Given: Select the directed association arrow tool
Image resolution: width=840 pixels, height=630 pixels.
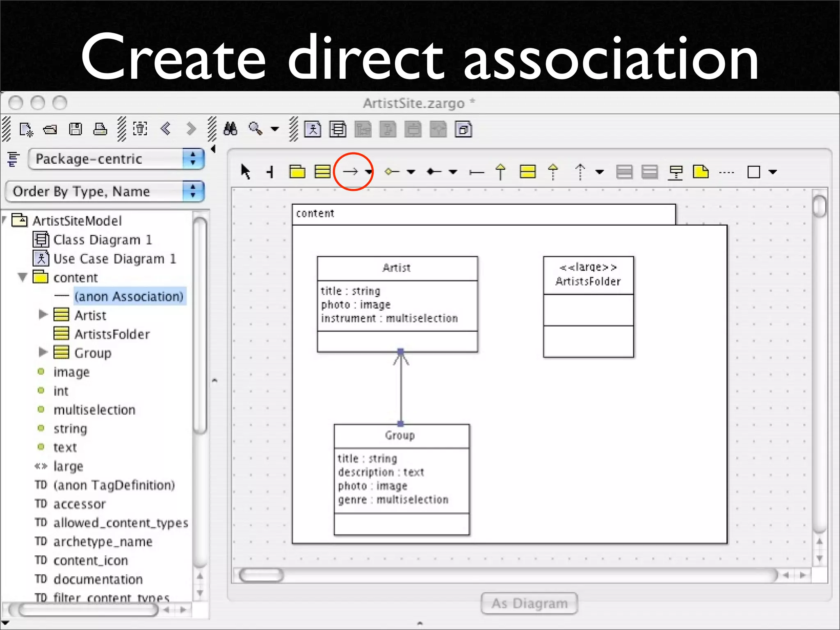Looking at the screenshot, I should coord(350,171).
